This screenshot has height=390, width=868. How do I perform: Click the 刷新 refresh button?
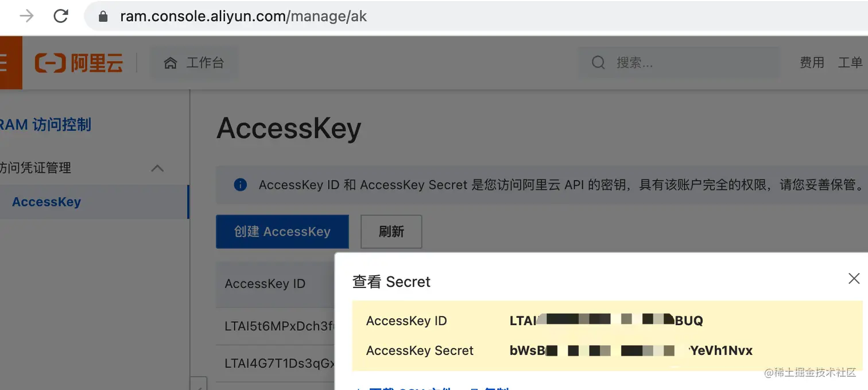pos(391,232)
